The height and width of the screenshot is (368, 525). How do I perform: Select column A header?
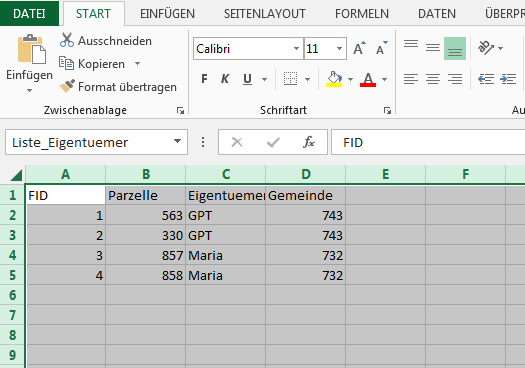[x=65, y=174]
